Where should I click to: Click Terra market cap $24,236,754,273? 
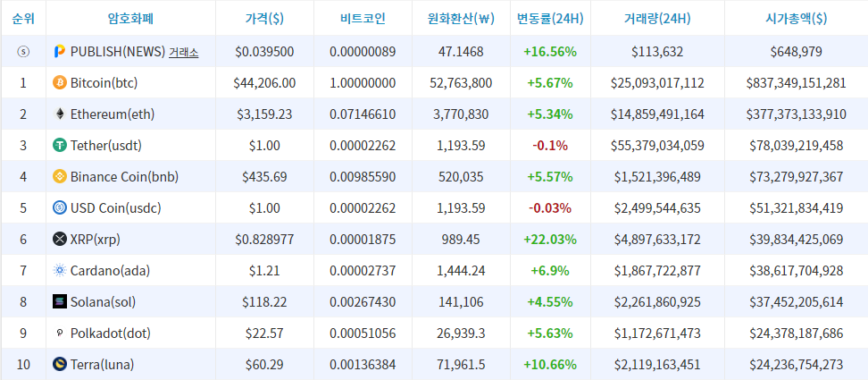[796, 365]
